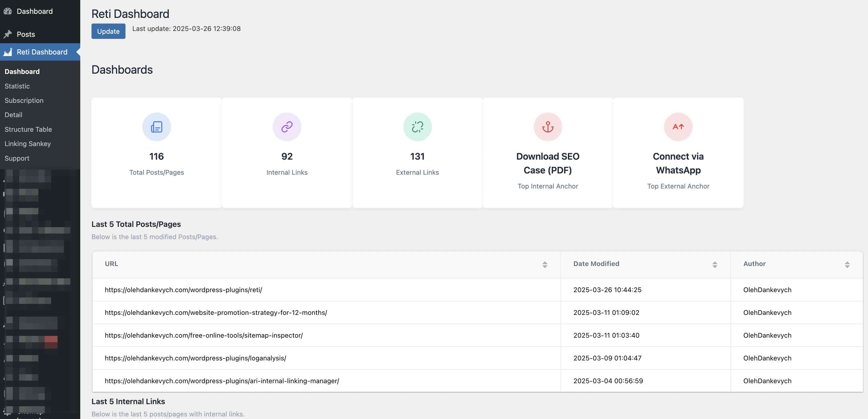Click the wordpress-plugins/loganalysis/ URL
This screenshot has height=419, width=868.
[x=196, y=358]
